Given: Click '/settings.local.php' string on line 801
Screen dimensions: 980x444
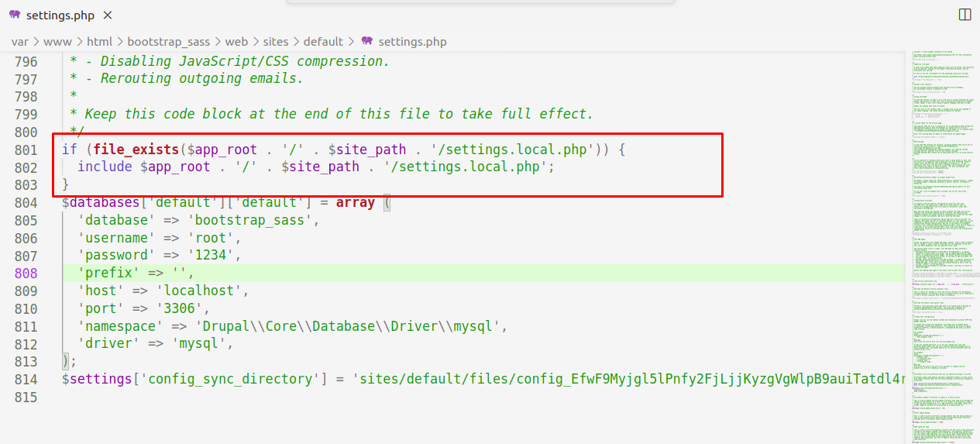Looking at the screenshot, I should click(x=511, y=149).
